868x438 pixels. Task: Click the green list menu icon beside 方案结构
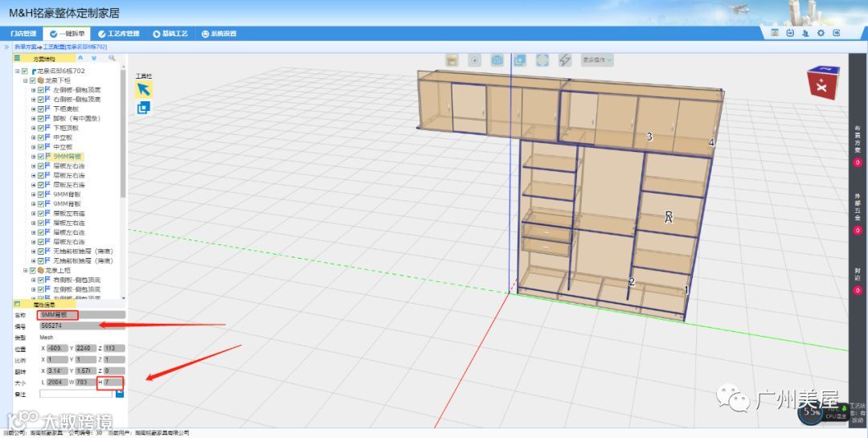pos(17,58)
